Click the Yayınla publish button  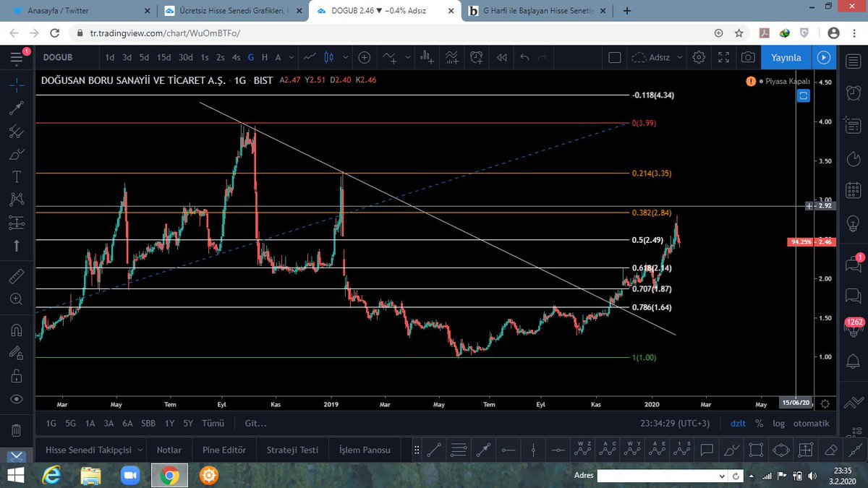(786, 57)
